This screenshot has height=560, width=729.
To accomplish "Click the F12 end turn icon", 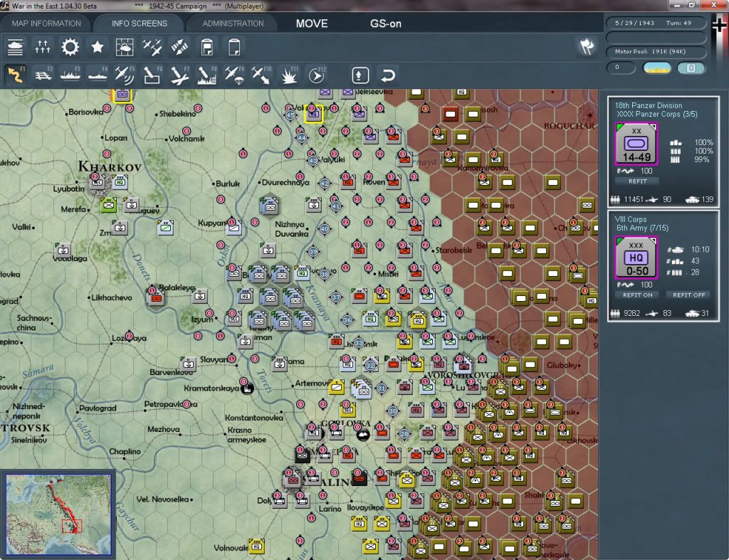I will (x=316, y=75).
